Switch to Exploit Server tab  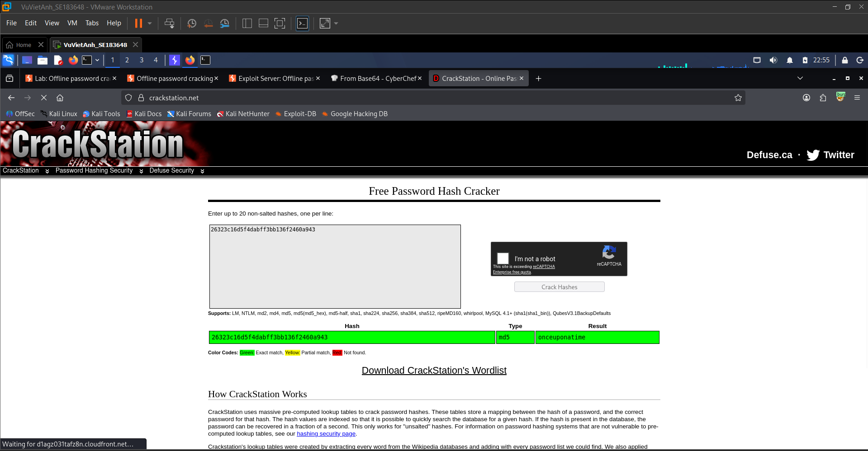pyautogui.click(x=275, y=79)
